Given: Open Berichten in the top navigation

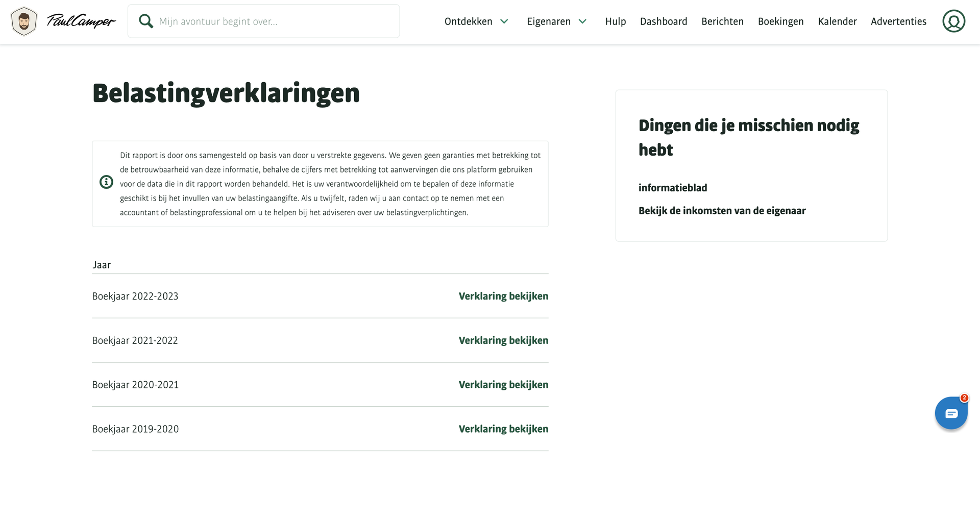Looking at the screenshot, I should [x=722, y=21].
